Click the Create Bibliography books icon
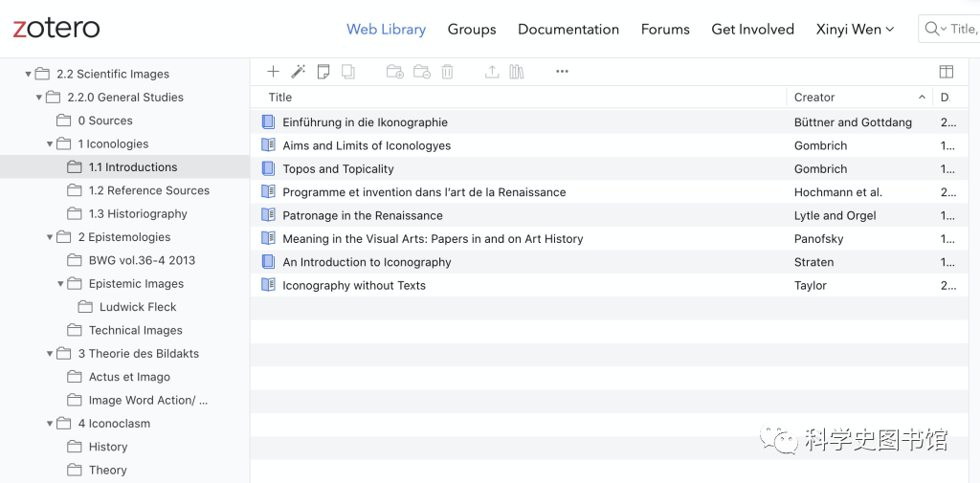 pyautogui.click(x=517, y=72)
